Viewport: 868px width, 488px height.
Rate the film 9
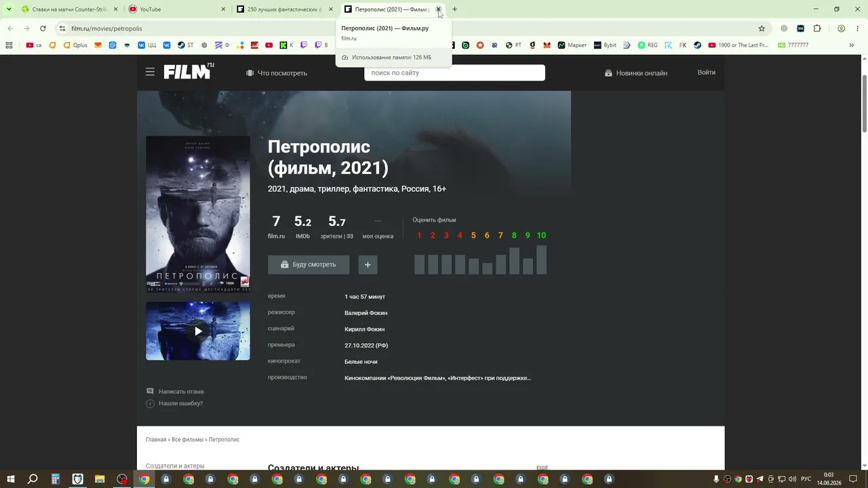528,235
